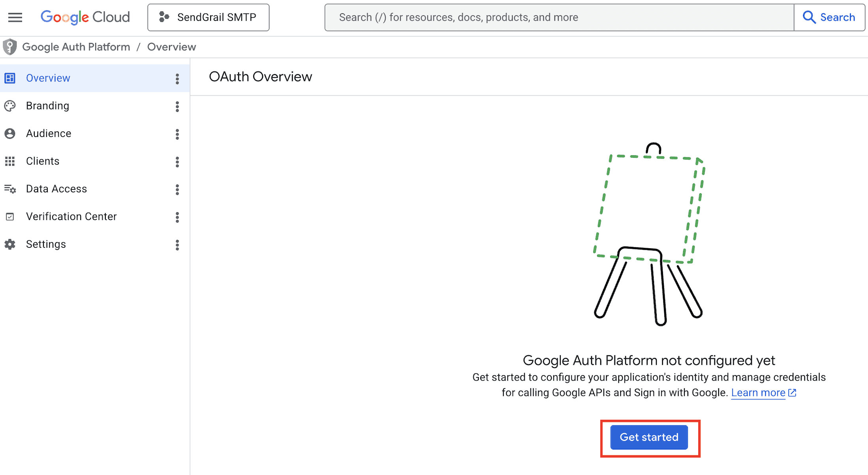
Task: Click the Clients grid icon
Action: [10, 161]
